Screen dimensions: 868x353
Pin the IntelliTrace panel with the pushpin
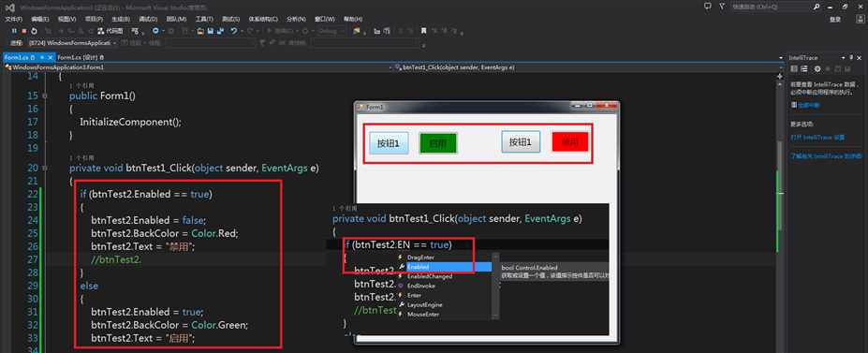tap(851, 57)
